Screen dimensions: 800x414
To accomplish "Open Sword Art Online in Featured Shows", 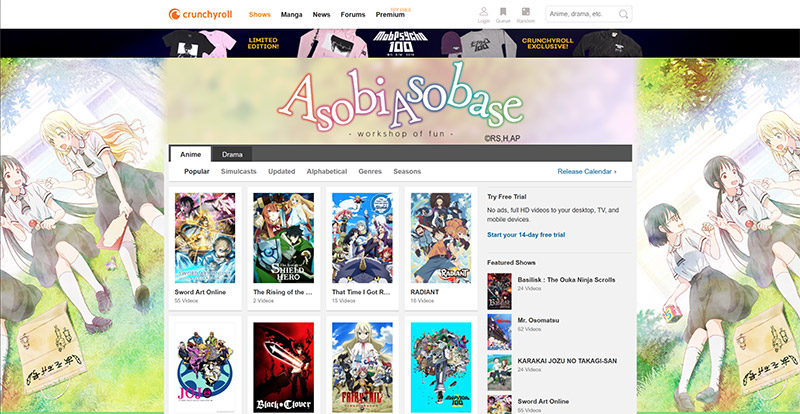I will coord(543,402).
